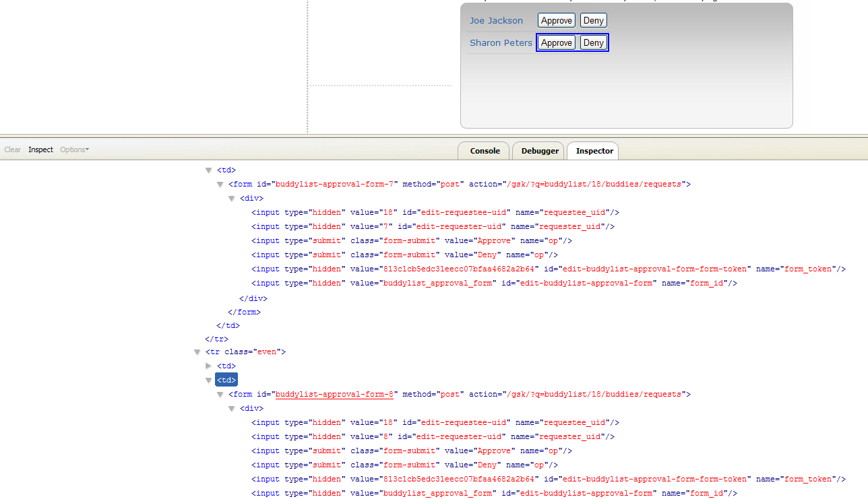This screenshot has height=499, width=868.
Task: Open the Options dropdown in inspector toolbar
Action: tap(75, 149)
